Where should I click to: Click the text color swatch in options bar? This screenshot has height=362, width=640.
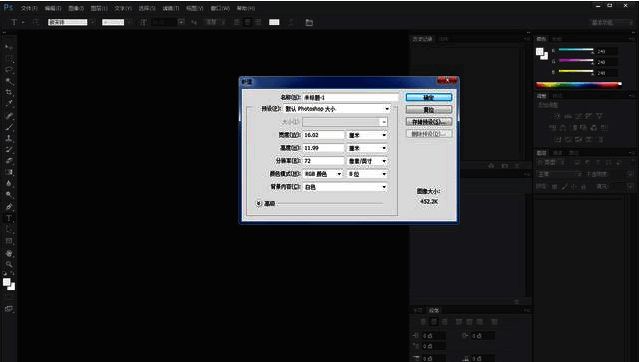click(274, 22)
